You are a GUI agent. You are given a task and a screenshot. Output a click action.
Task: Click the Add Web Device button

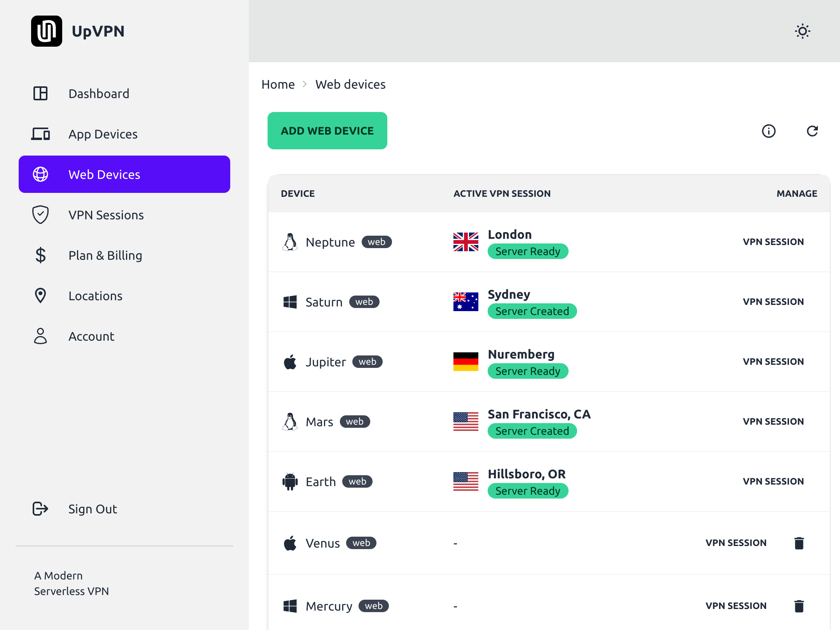[327, 131]
